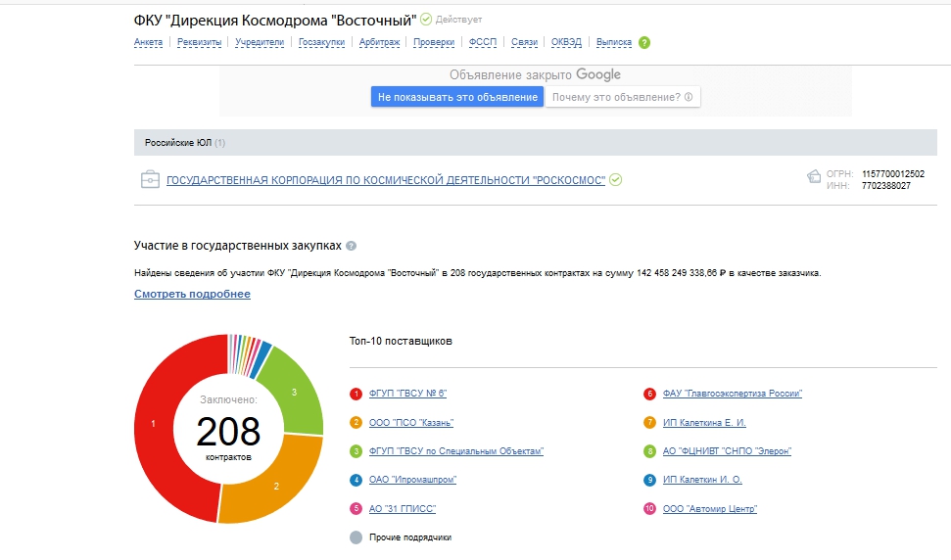Click the 'Топ-10 поставщиков' heading
The height and width of the screenshot is (560, 951).
click(x=401, y=342)
